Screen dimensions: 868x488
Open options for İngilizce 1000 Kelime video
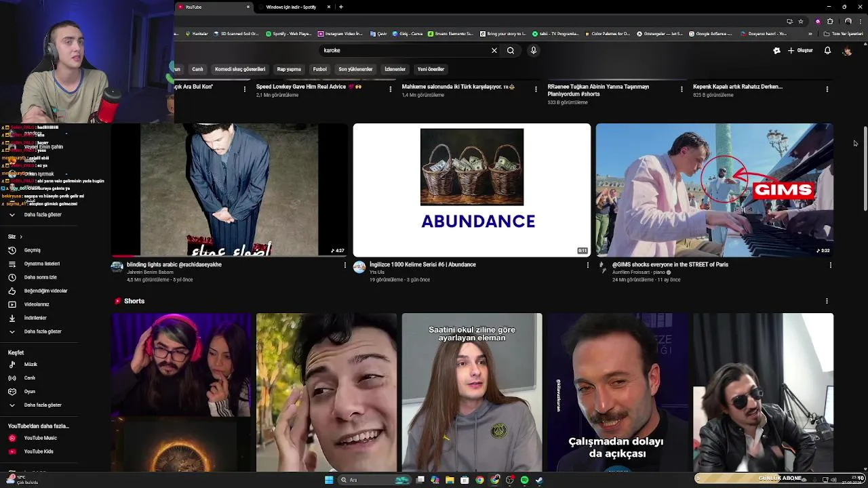(x=587, y=265)
